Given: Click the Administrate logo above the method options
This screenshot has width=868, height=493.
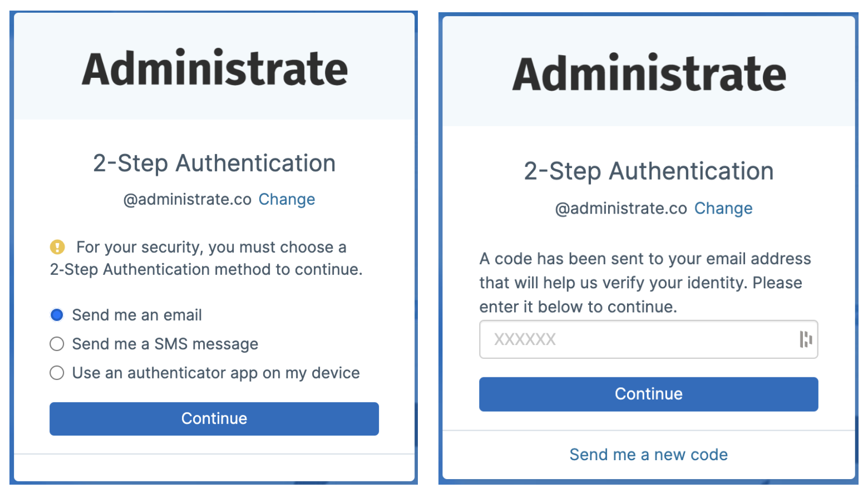Looking at the screenshot, I should 215,68.
